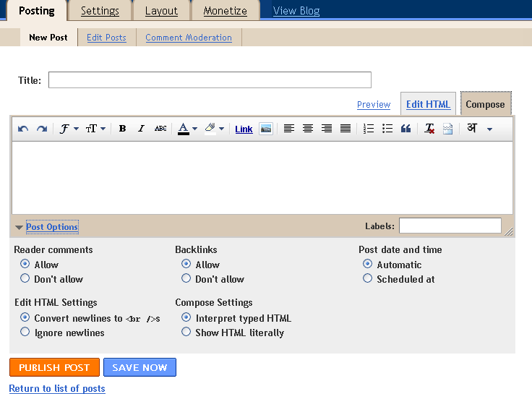Click the Save Now button

pyautogui.click(x=140, y=367)
